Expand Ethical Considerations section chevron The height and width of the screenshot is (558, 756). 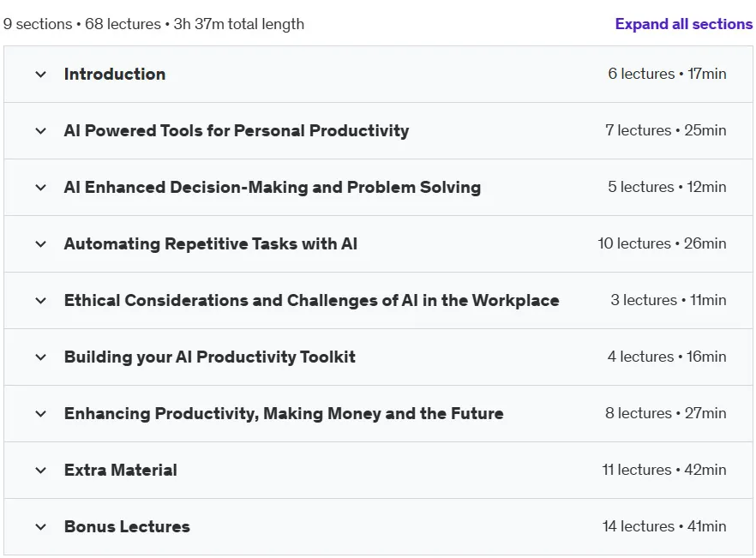tap(41, 301)
